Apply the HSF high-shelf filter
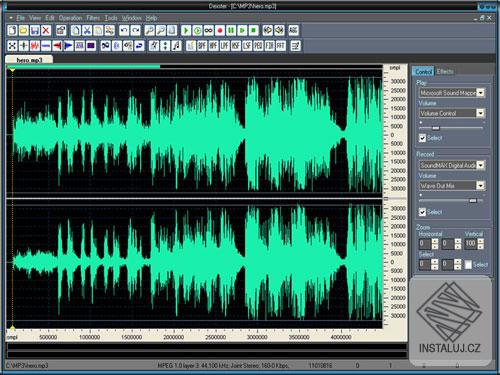Viewport: 500px width, 375px height. click(x=236, y=45)
